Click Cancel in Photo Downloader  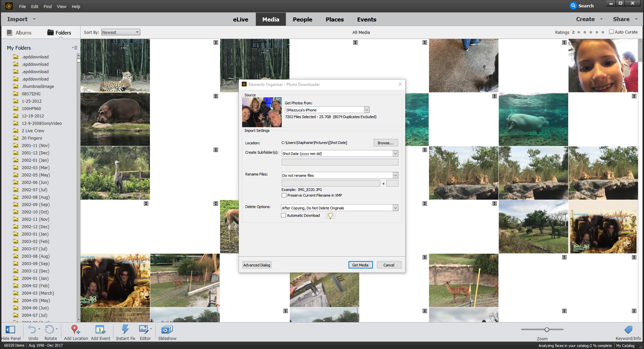(x=389, y=265)
